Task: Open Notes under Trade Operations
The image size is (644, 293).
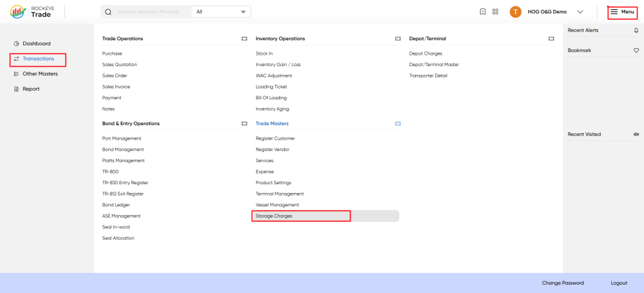Action: click(108, 109)
